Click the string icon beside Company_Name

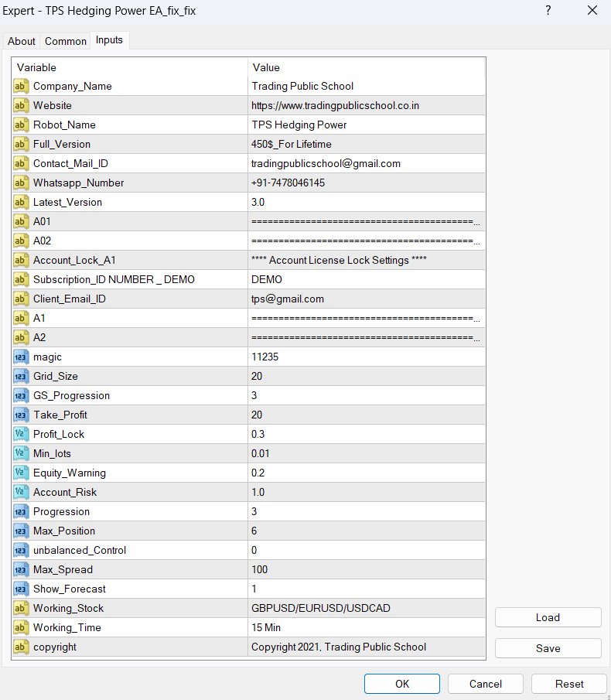pos(22,86)
